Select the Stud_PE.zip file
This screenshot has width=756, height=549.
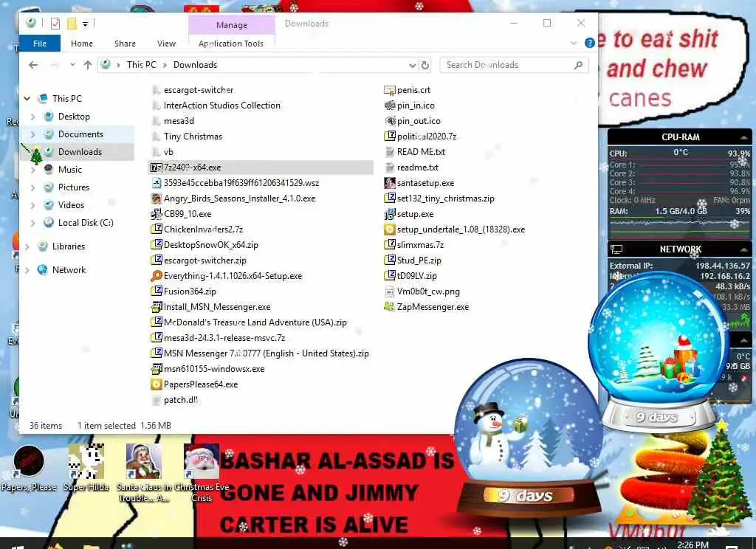tap(419, 260)
